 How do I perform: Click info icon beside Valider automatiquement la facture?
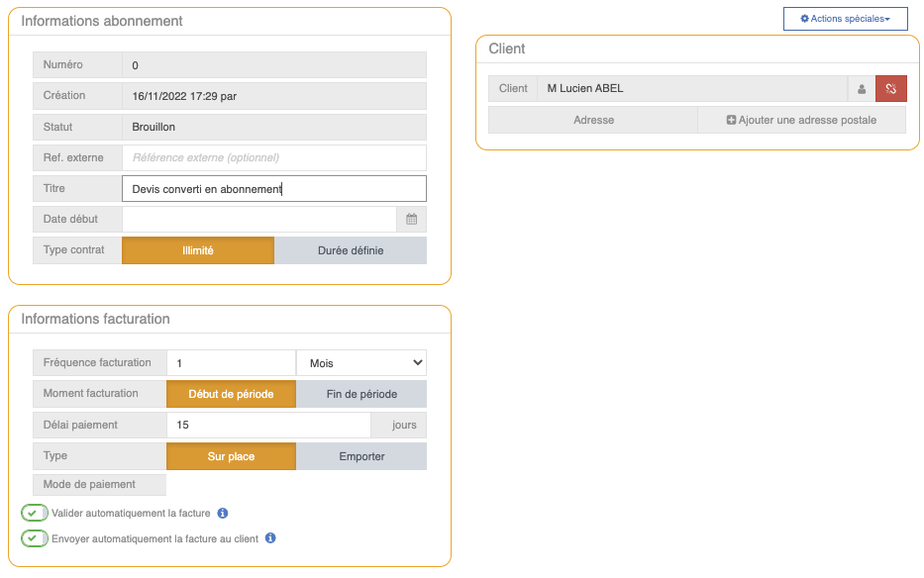tap(223, 514)
